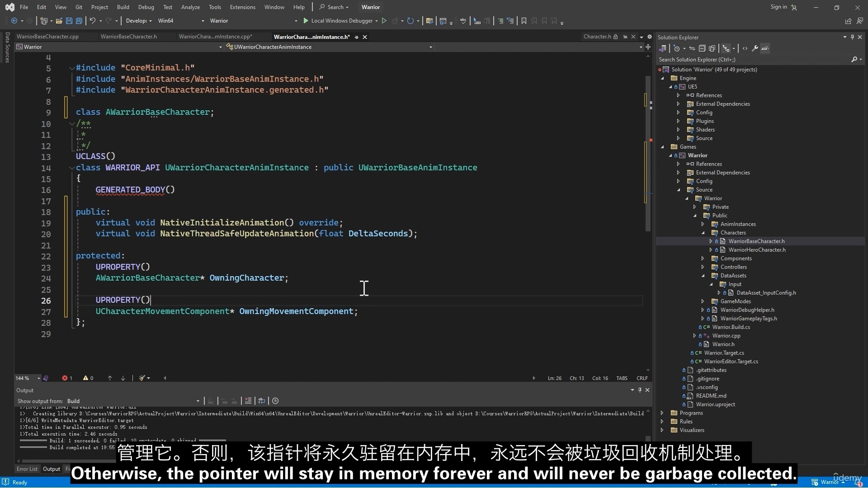Toggle Word Wrap in Output panel
868x488 pixels.
pyautogui.click(x=262, y=401)
